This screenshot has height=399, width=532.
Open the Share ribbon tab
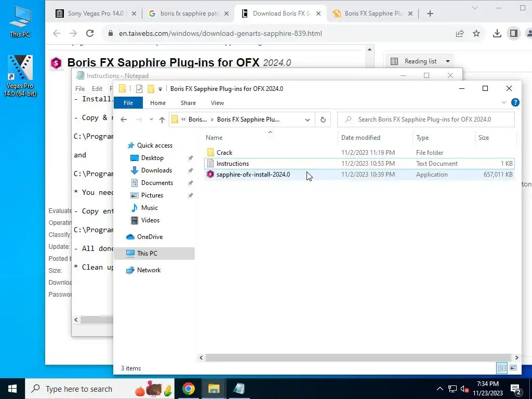click(x=188, y=103)
